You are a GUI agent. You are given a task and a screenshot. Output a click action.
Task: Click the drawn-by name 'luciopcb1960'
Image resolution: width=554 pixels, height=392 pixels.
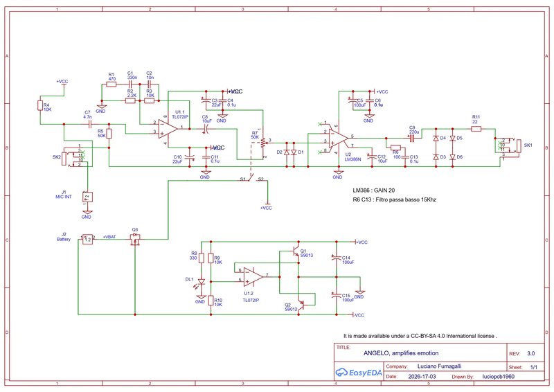[498, 377]
